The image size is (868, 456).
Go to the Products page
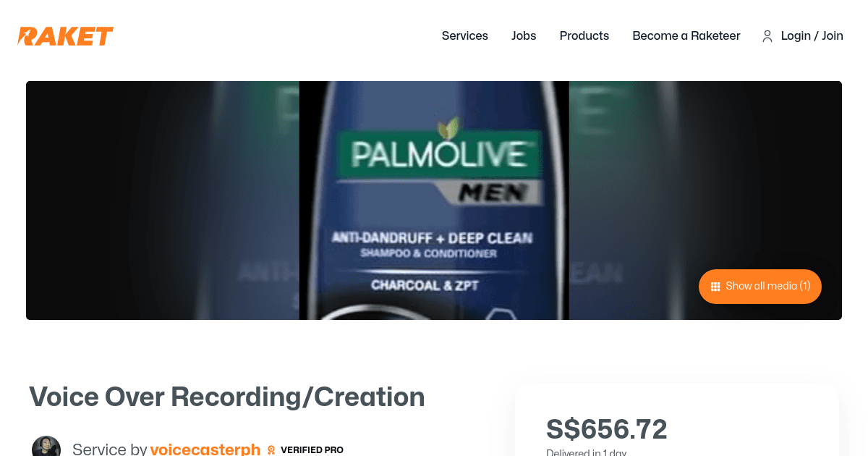click(584, 35)
